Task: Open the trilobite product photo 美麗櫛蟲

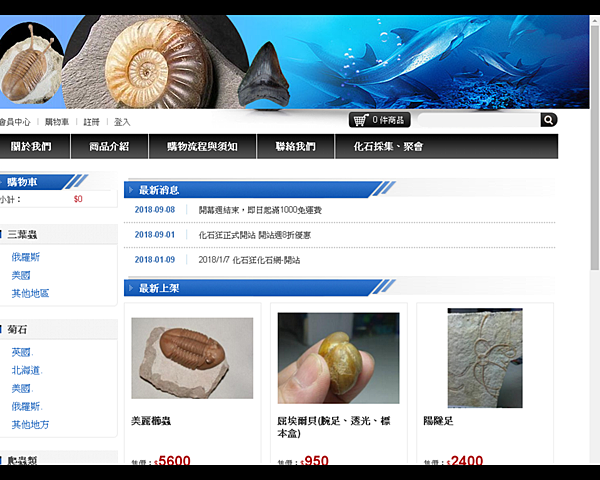Action: pos(192,358)
